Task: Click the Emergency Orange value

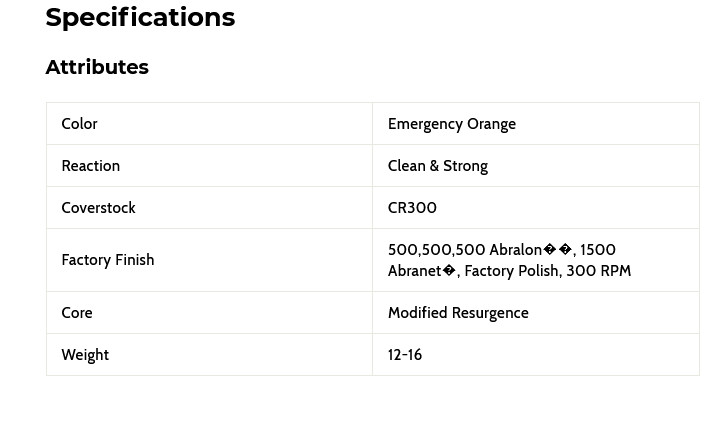Action: tap(451, 124)
